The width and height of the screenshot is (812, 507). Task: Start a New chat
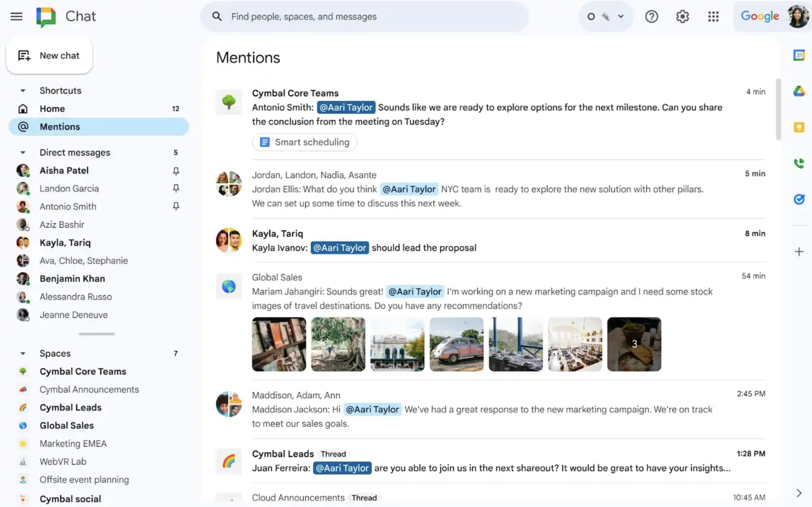point(49,56)
